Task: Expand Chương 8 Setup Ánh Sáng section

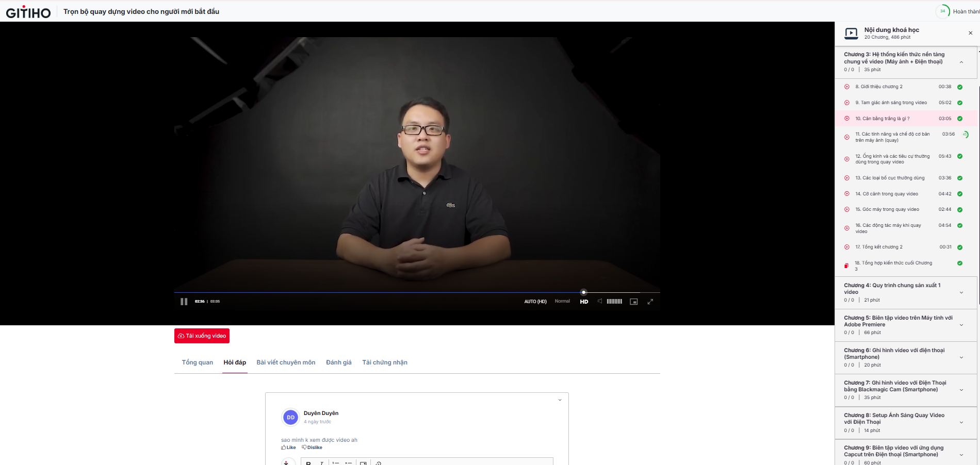Action: [961, 423]
